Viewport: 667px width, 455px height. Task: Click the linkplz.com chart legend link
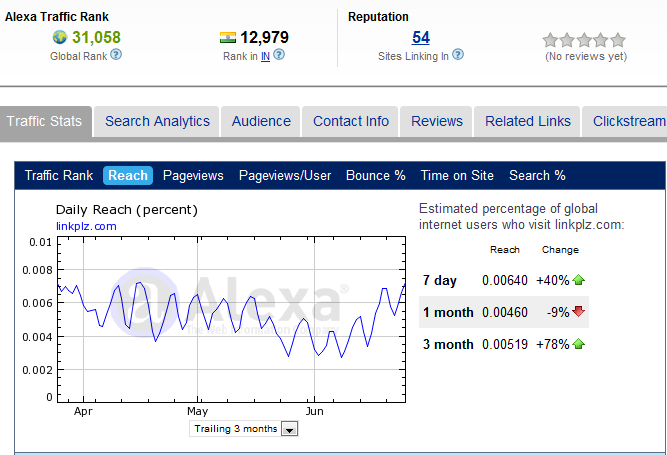(86, 226)
